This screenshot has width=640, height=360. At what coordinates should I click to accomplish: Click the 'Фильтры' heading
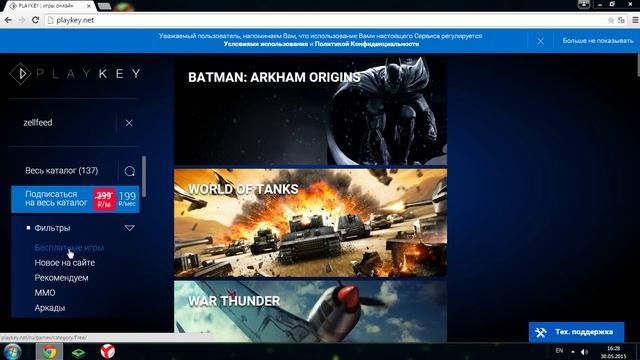(x=52, y=228)
